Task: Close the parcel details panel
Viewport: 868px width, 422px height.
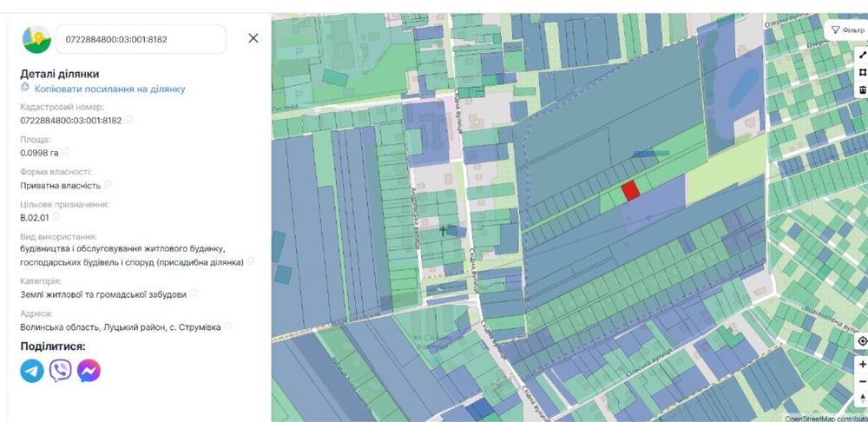Action: pos(253,38)
